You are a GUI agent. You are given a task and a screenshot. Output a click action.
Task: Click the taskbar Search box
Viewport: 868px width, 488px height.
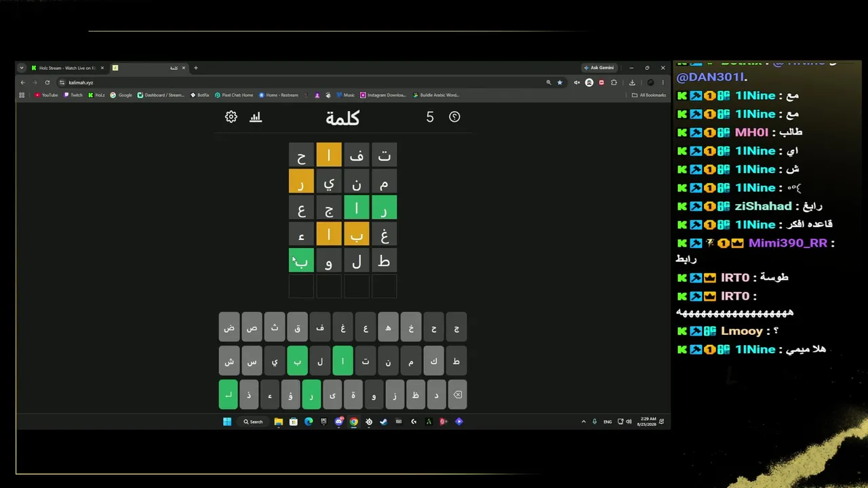[253, 422]
